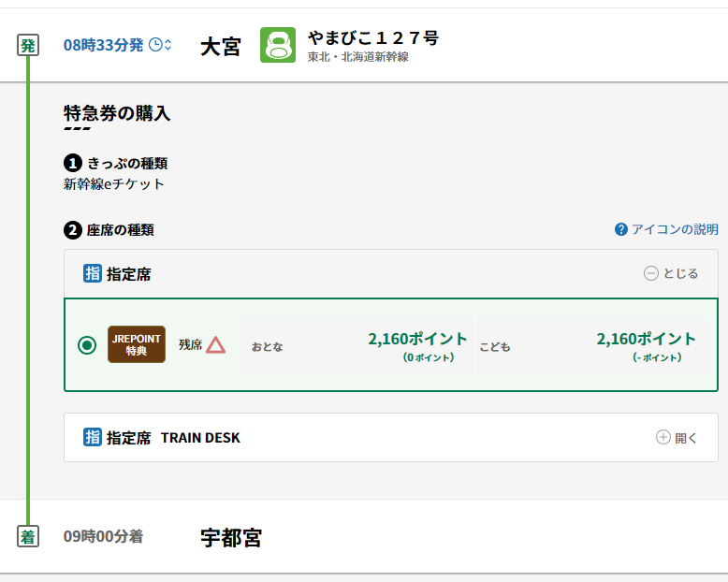Image resolution: width=728 pixels, height=582 pixels.
Task: Click the 指 icon beside TRAIN DESK
Action: coord(93,437)
